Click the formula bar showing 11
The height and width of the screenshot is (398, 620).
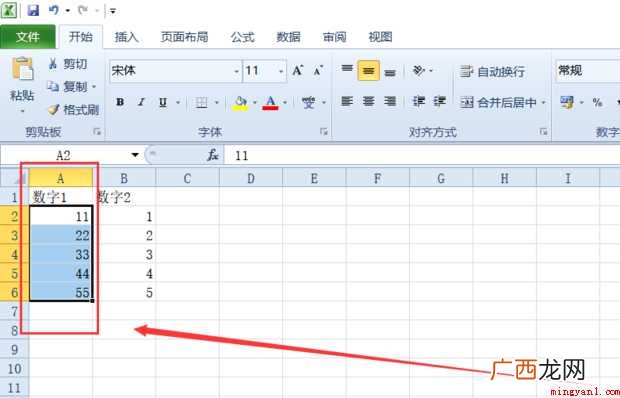pos(422,155)
